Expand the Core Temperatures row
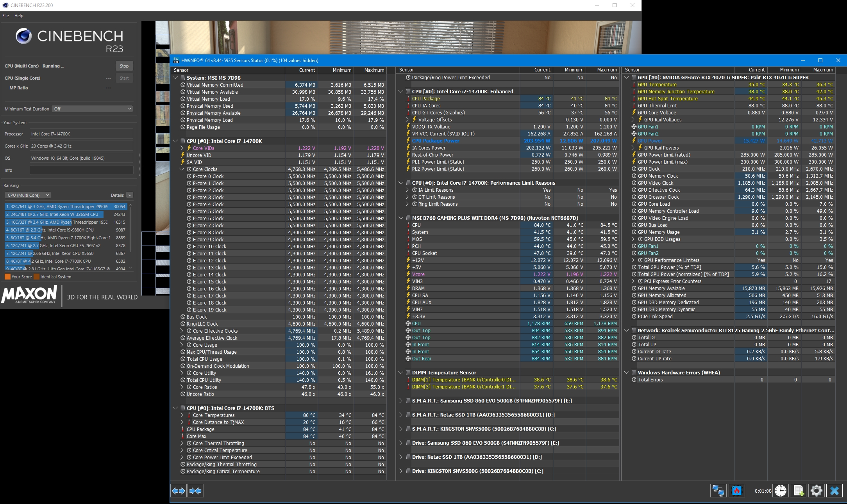Image resolution: width=847 pixels, height=504 pixels. click(182, 415)
